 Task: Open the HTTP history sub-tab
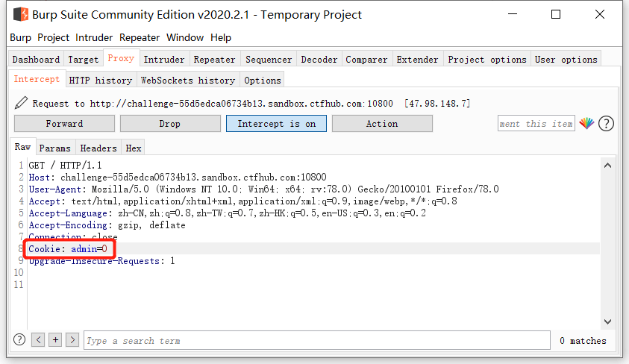(101, 80)
